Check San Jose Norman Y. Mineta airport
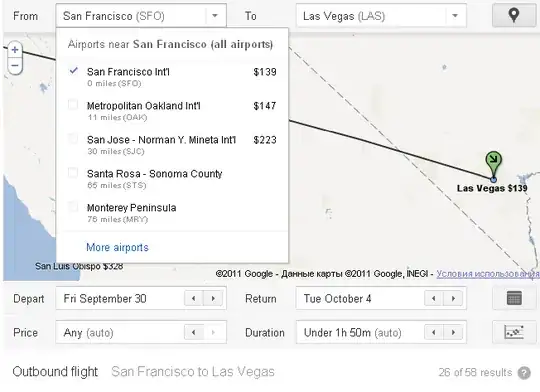Viewport: 540px width, 392px height. (x=73, y=139)
